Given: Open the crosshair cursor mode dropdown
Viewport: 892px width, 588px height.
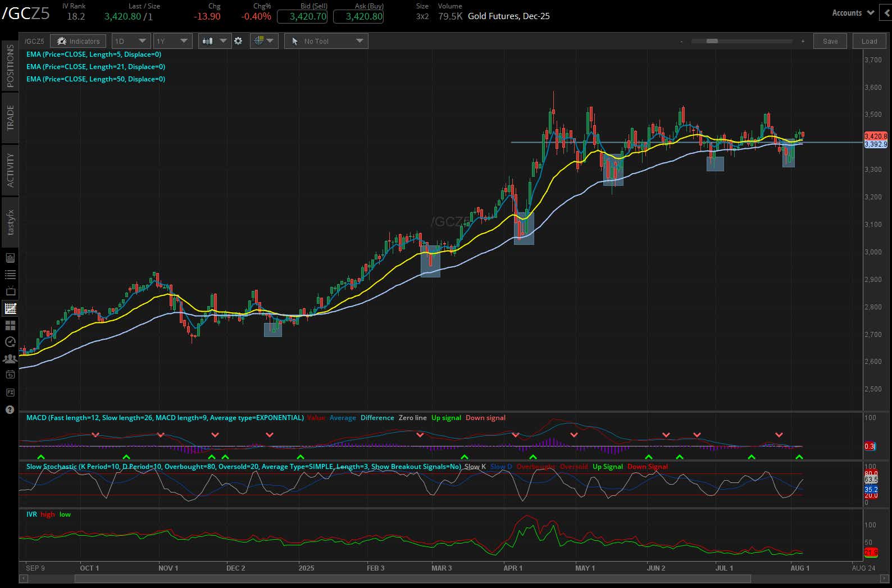Looking at the screenshot, I should coord(264,41).
